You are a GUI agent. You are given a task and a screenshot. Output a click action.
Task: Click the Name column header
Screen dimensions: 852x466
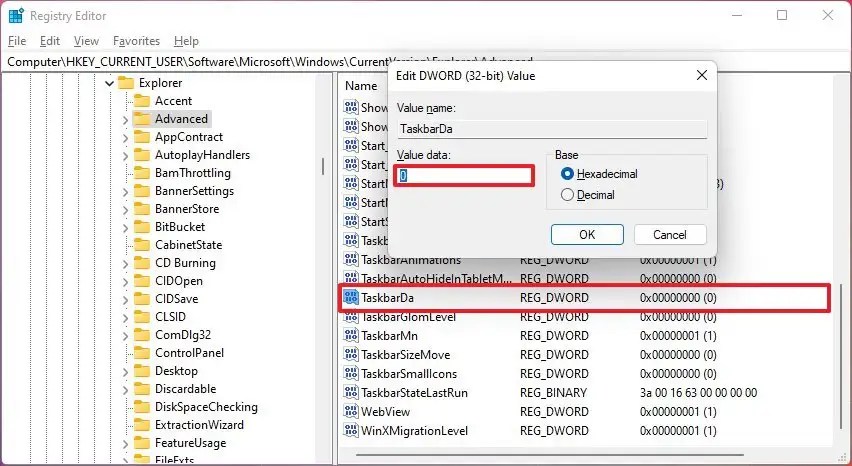pyautogui.click(x=361, y=86)
